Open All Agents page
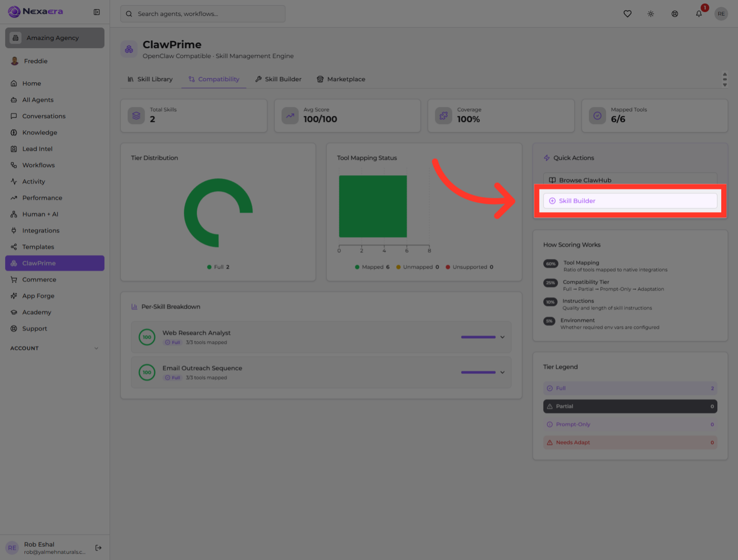The height and width of the screenshot is (560, 738). tap(55, 100)
